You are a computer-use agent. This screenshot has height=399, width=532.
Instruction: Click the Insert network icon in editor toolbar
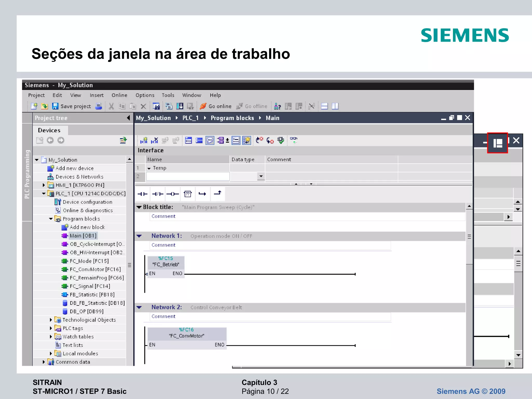[144, 140]
